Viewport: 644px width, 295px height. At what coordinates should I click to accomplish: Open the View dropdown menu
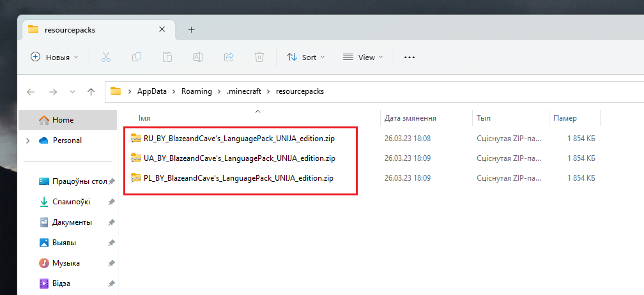point(363,57)
